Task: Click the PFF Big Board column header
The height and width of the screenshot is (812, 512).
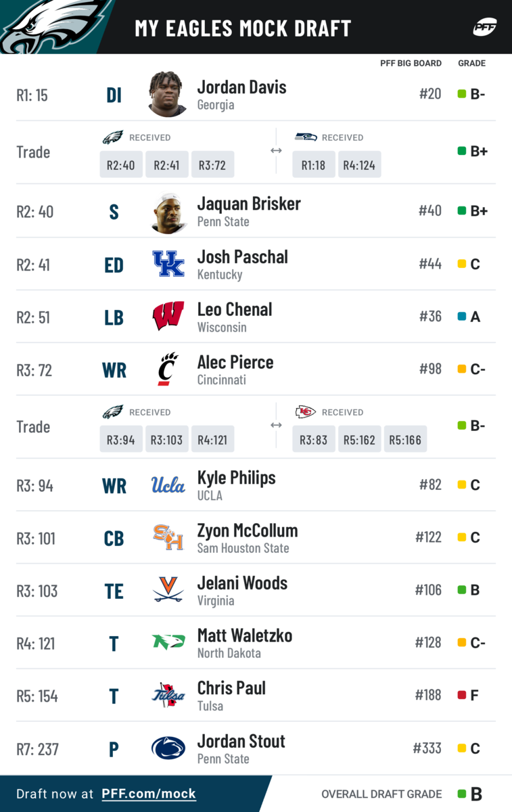Action: [411, 63]
